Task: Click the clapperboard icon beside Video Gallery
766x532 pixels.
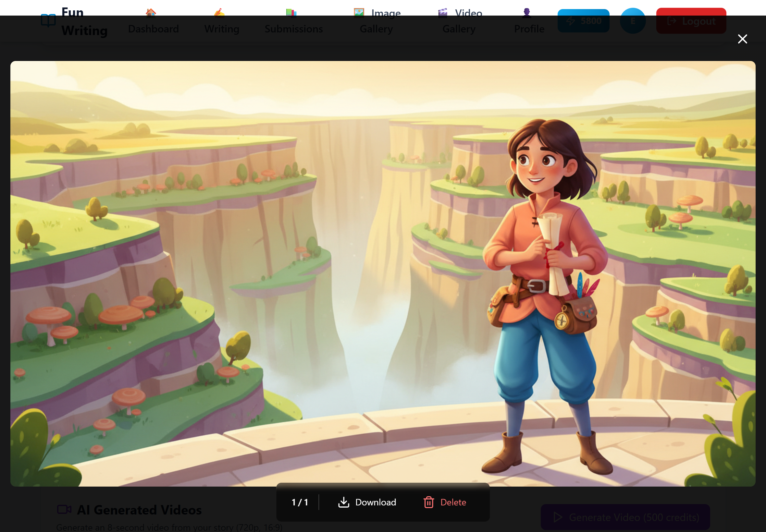Action: (x=442, y=13)
